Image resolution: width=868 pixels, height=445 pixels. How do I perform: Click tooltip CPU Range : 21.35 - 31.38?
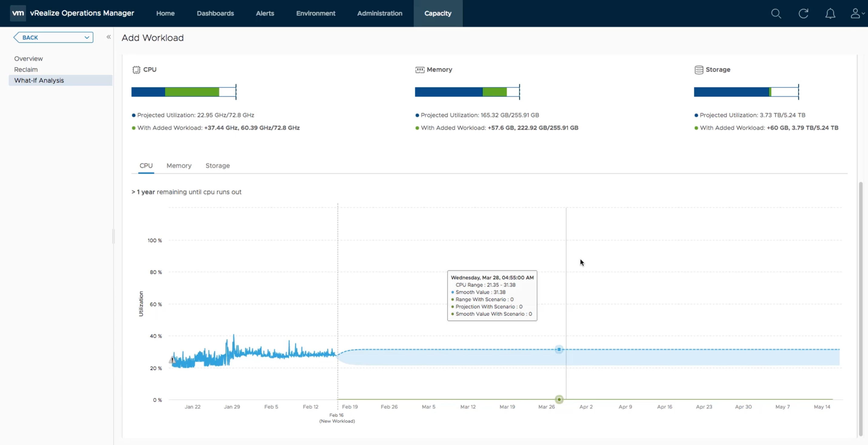point(486,285)
